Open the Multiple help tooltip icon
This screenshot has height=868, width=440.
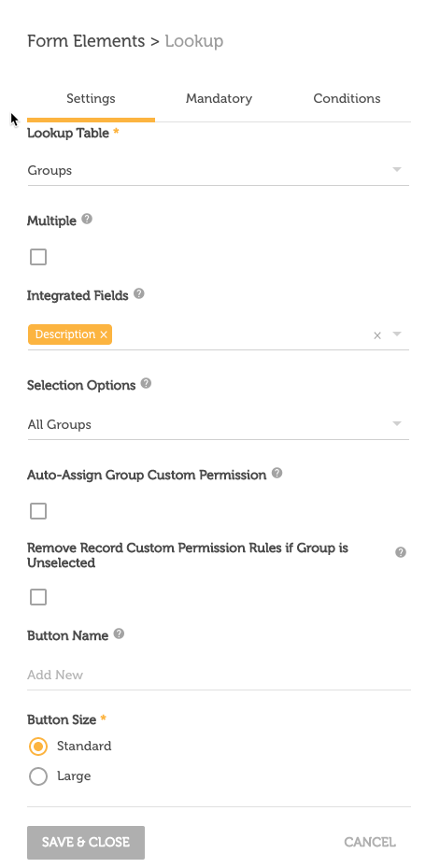click(87, 220)
